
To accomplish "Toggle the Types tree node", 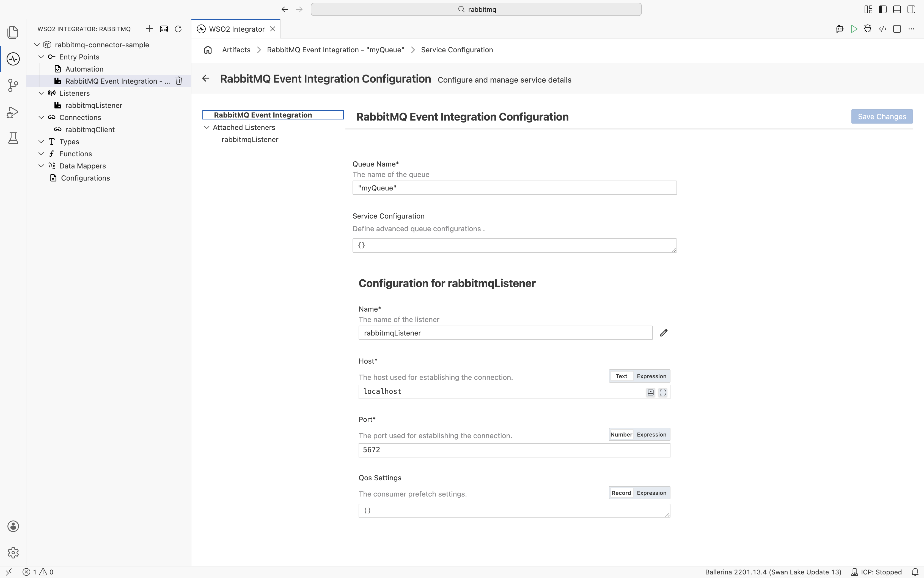I will (x=41, y=141).
